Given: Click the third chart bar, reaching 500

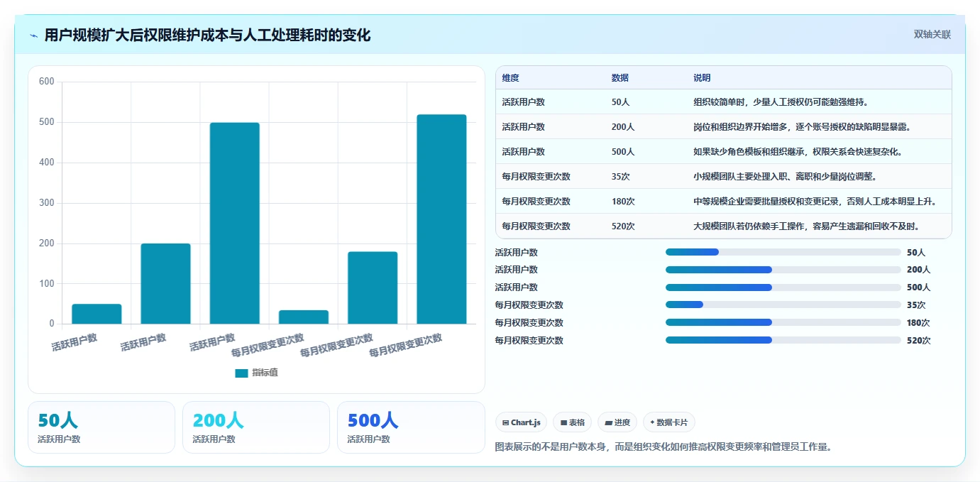Looking at the screenshot, I should click(234, 223).
